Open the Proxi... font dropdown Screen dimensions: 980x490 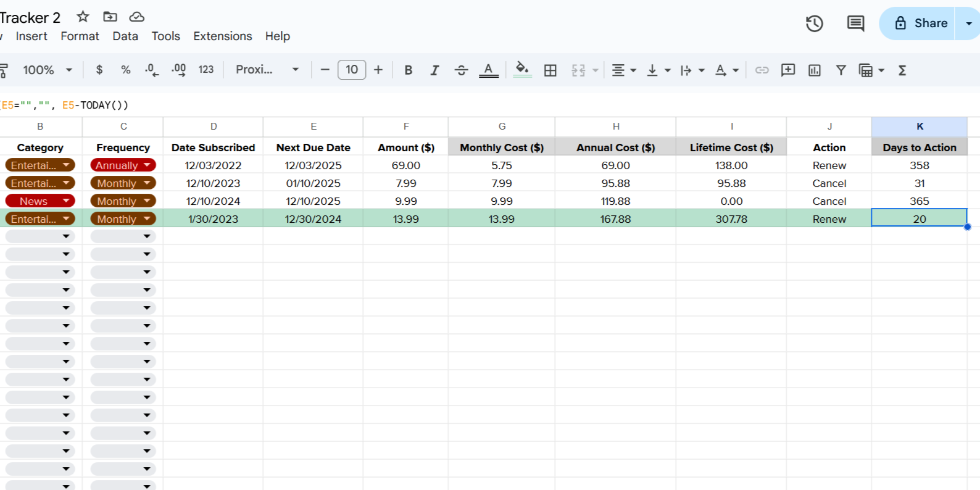267,70
